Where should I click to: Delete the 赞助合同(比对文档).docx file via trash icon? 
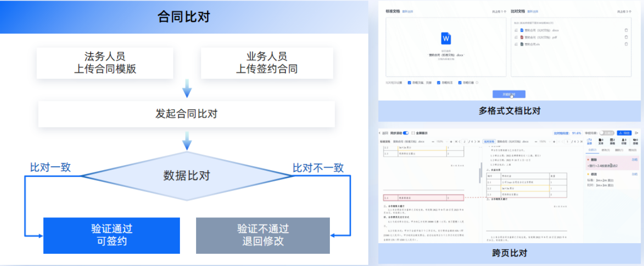[626, 30]
